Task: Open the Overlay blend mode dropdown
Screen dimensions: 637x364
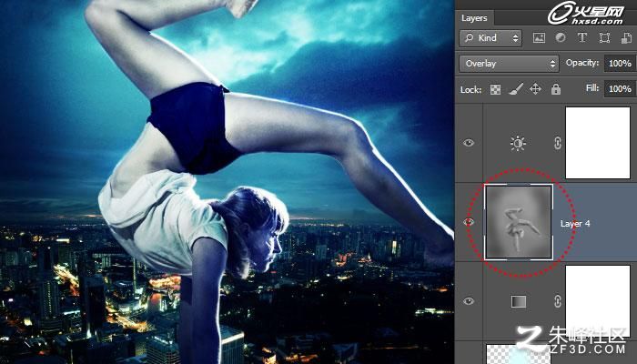Action: coord(509,64)
